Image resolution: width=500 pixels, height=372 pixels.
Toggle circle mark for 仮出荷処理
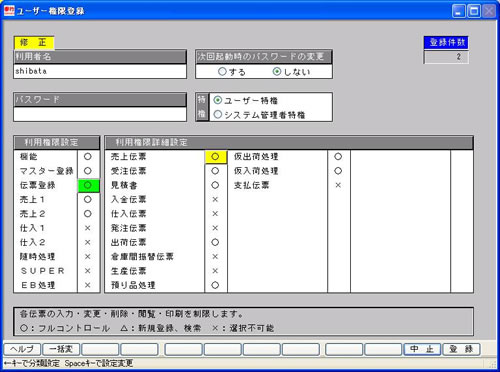click(x=338, y=157)
